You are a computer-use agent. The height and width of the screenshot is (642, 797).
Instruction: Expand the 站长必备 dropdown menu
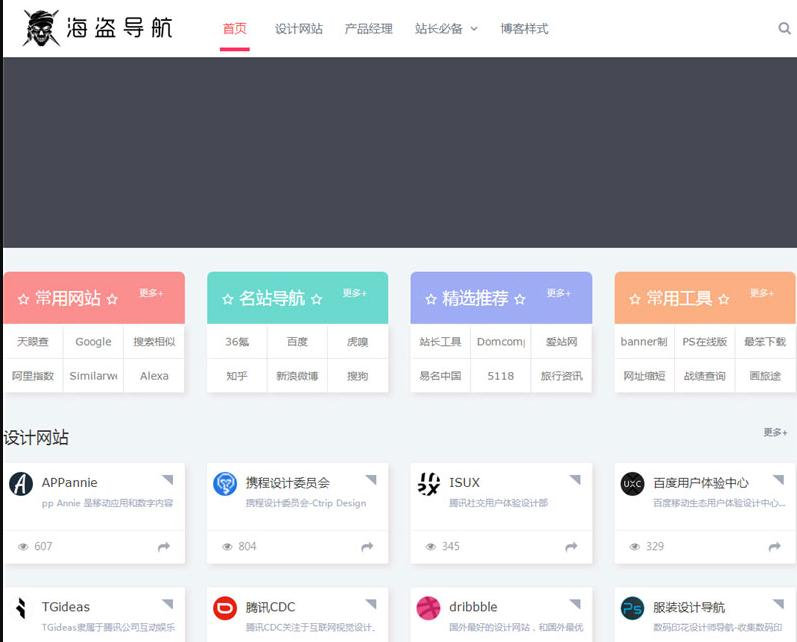tap(446, 28)
